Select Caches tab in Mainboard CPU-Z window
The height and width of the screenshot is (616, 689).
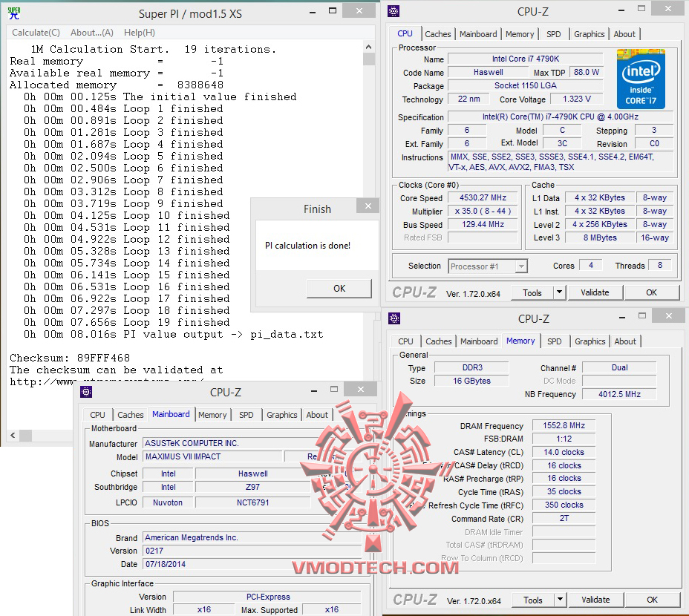[x=131, y=415]
